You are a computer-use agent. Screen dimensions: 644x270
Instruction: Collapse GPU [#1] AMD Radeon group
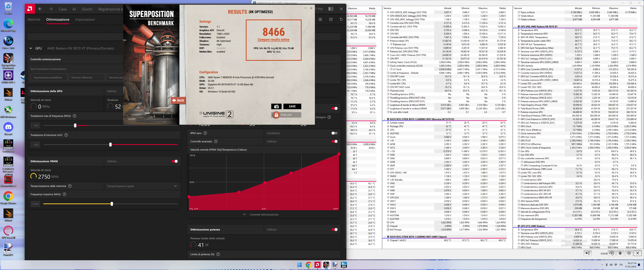515,226
